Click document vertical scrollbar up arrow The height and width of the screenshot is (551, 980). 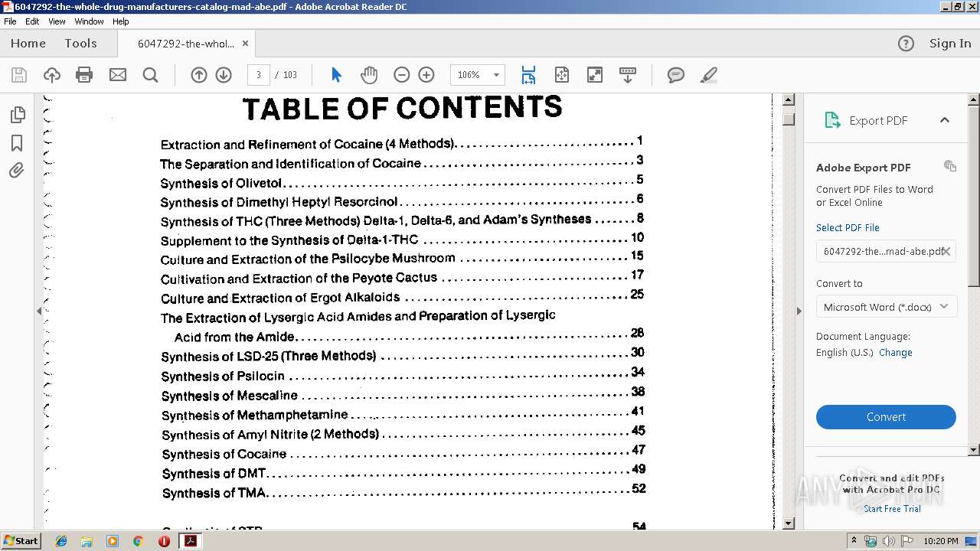coord(789,100)
